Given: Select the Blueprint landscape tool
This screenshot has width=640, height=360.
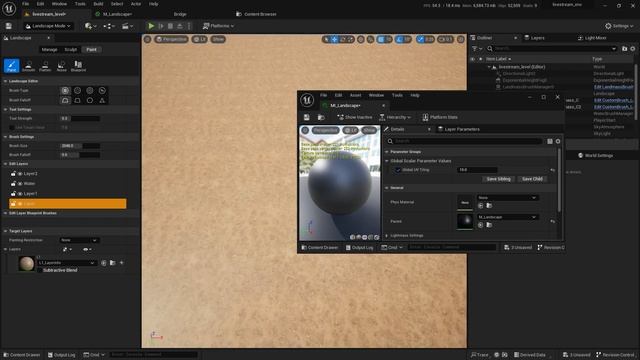Looking at the screenshot, I should coord(78,66).
